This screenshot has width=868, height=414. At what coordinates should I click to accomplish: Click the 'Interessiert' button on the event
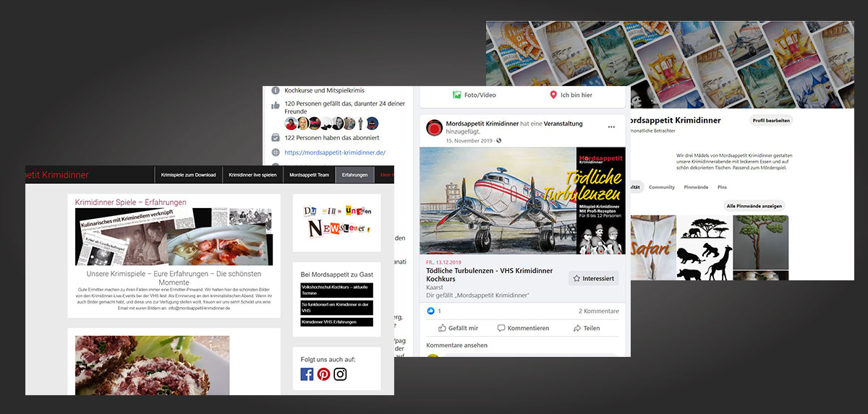[594, 278]
